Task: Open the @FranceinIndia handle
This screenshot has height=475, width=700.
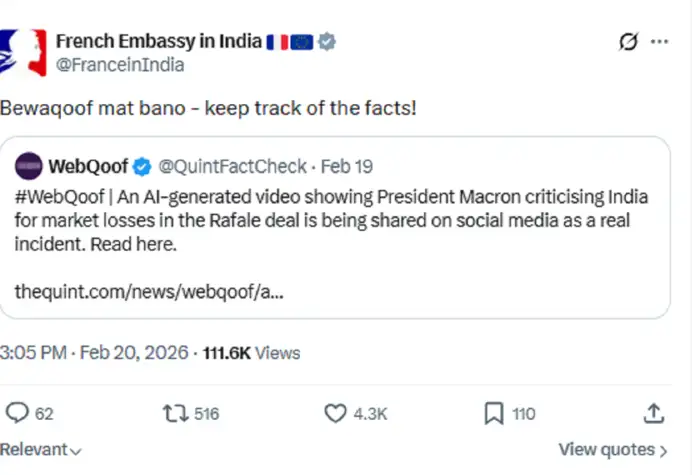Action: [119, 65]
